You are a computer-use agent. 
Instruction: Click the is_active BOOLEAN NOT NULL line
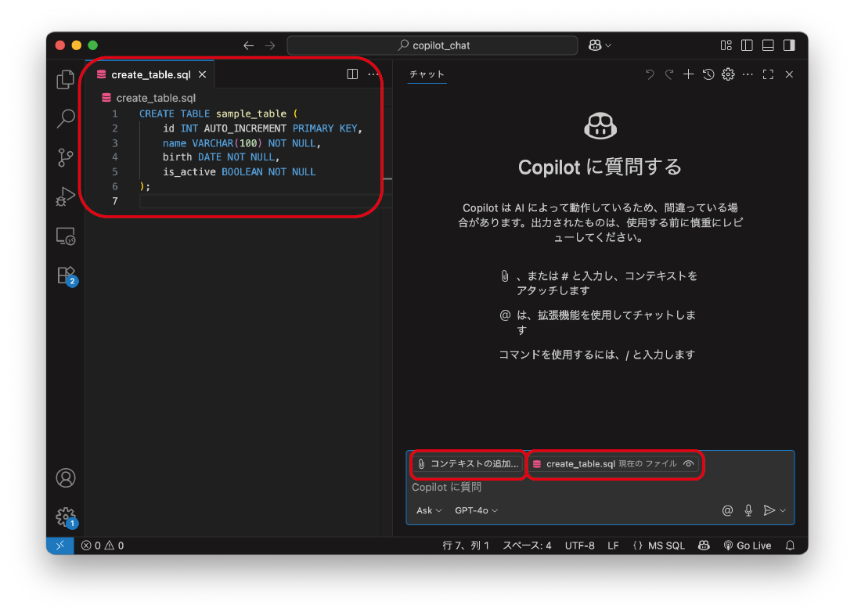tap(239, 171)
